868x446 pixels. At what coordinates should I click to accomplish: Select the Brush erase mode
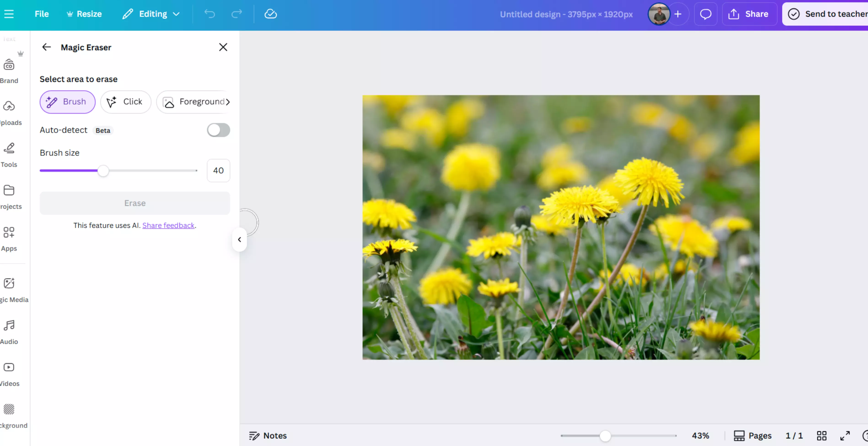67,102
